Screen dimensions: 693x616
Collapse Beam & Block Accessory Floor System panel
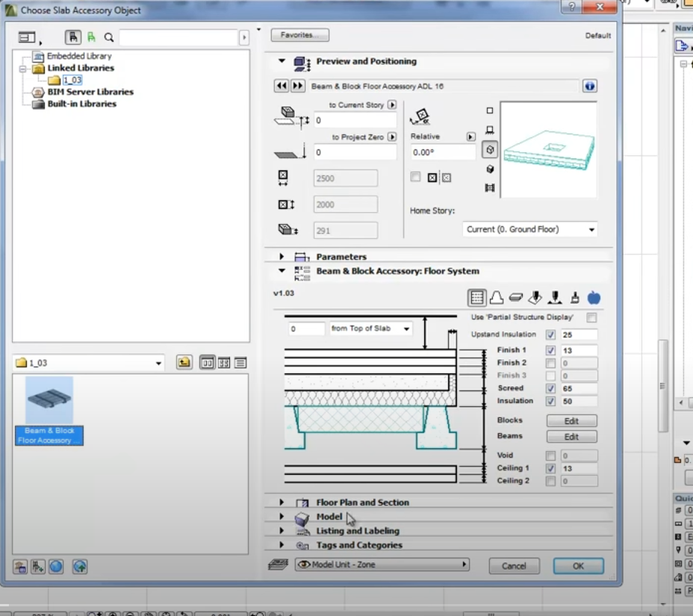pos(282,270)
